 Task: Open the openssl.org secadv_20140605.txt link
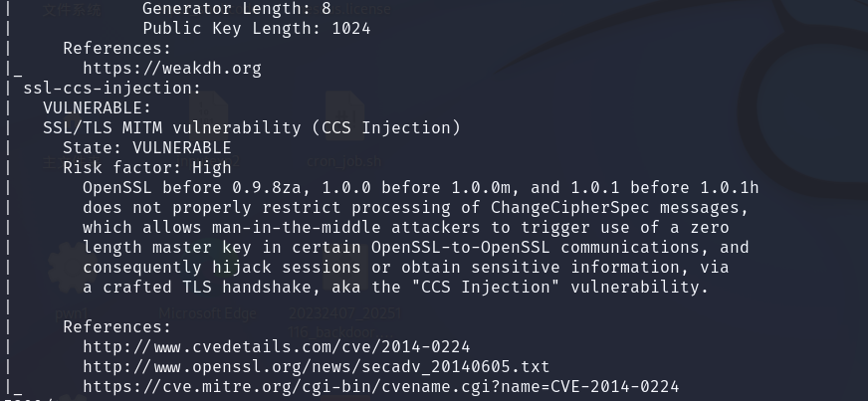coord(317,367)
